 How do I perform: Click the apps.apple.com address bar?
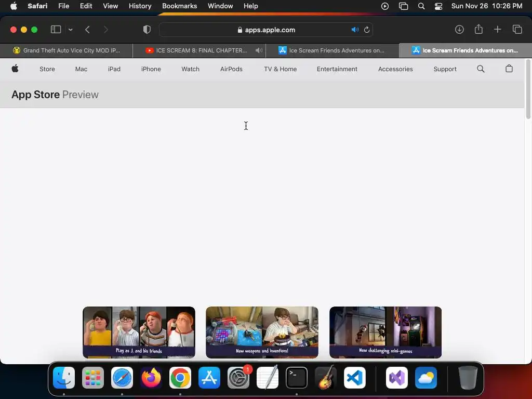(266, 30)
